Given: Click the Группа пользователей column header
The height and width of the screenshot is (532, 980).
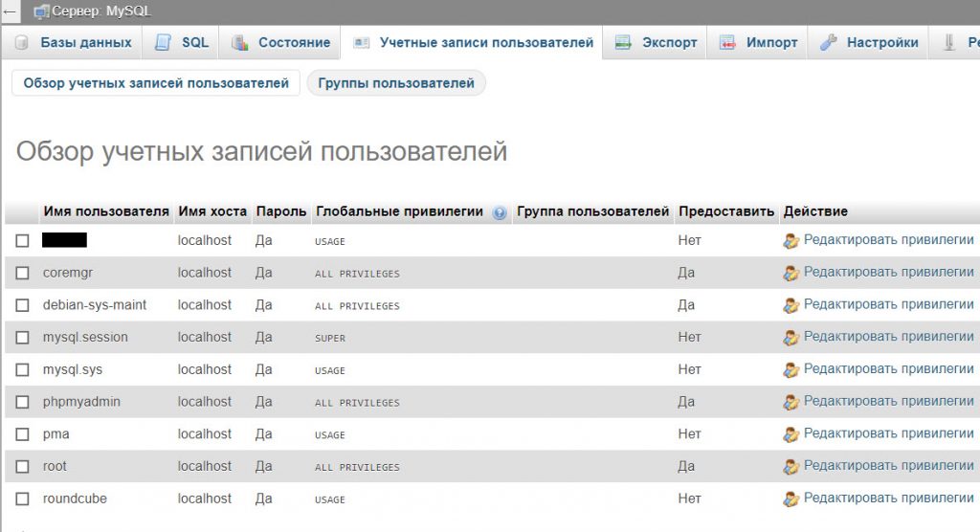Looking at the screenshot, I should (592, 211).
